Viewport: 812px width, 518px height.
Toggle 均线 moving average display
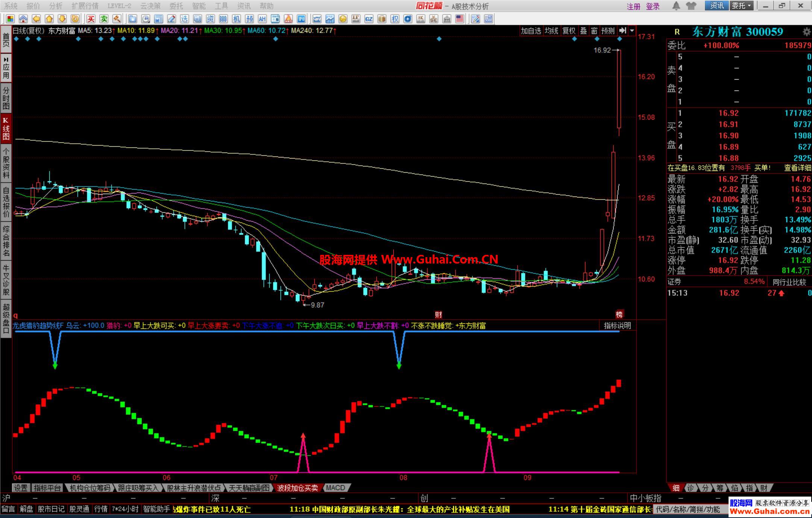(551, 31)
